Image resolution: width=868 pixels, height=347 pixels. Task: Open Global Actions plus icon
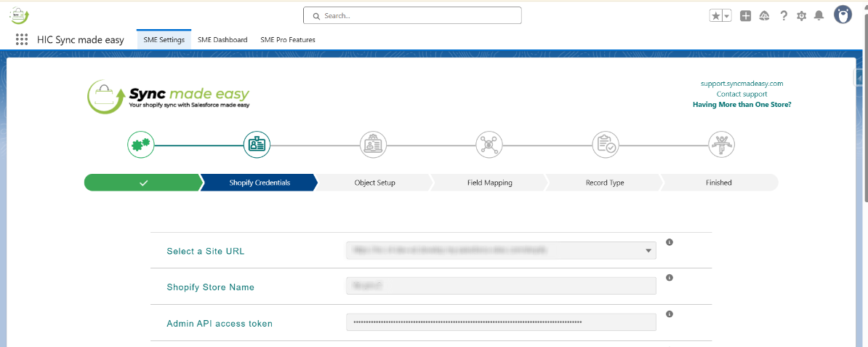(746, 16)
